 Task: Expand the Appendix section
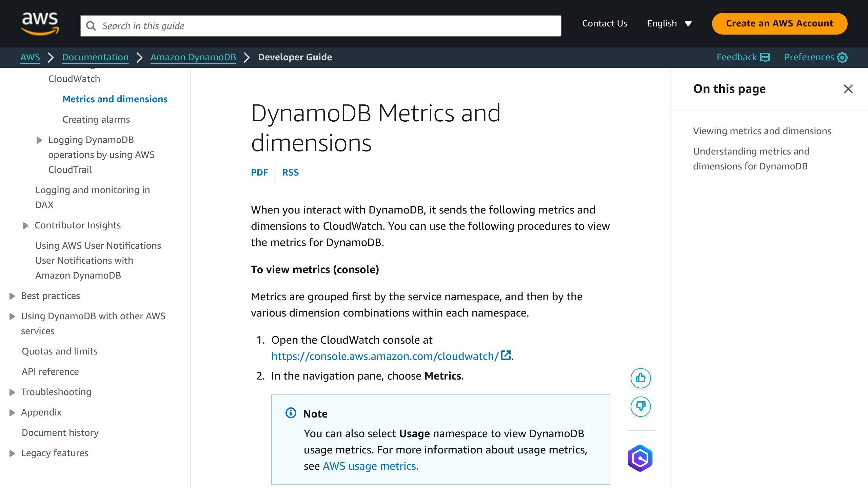point(12,413)
